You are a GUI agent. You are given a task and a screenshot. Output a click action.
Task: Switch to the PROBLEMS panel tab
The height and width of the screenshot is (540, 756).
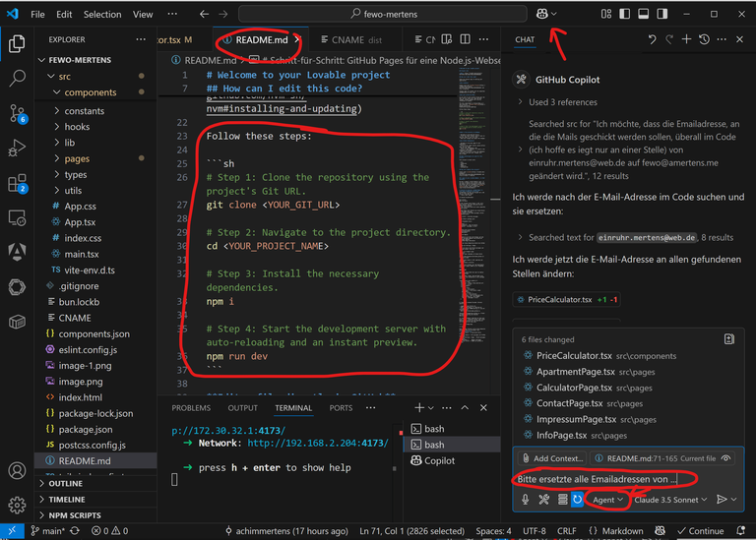click(191, 408)
